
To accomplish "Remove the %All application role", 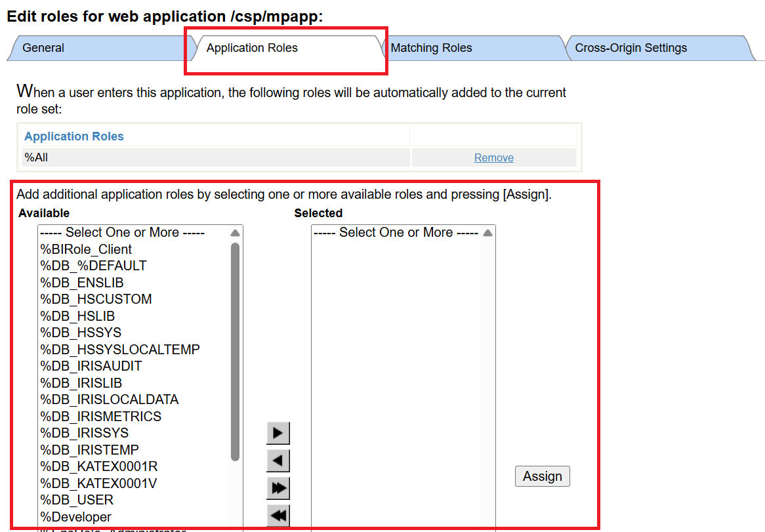I will click(x=493, y=157).
